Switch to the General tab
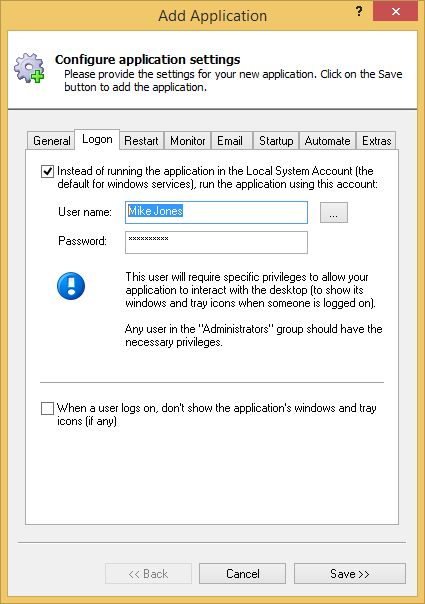The height and width of the screenshot is (604, 425). point(52,141)
